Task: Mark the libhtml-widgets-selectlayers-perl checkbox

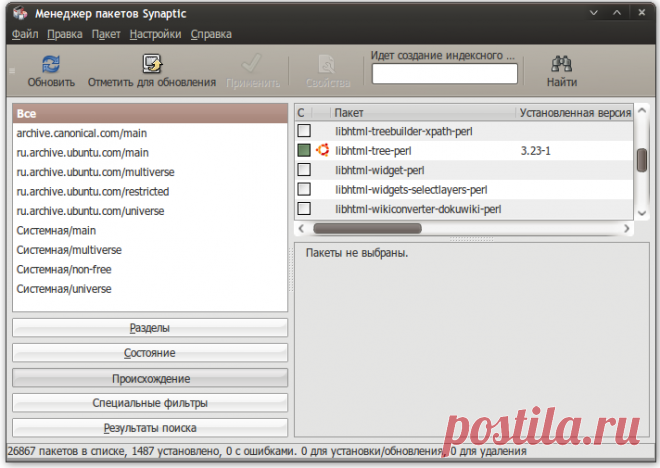Action: click(304, 189)
